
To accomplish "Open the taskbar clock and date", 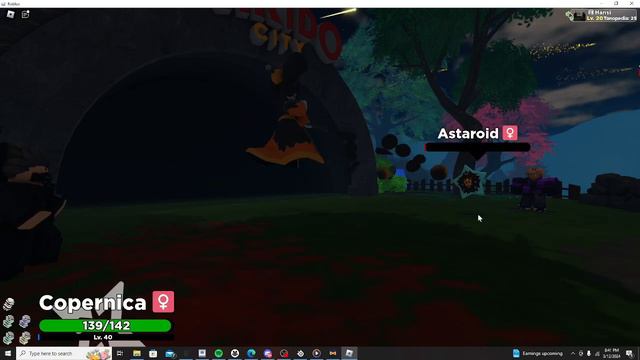I will point(611,353).
